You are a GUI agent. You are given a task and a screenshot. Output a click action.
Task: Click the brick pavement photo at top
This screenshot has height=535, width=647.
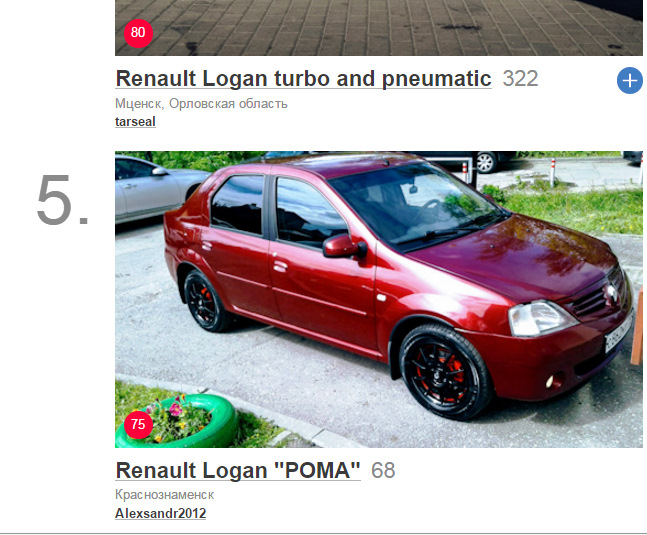(x=379, y=28)
